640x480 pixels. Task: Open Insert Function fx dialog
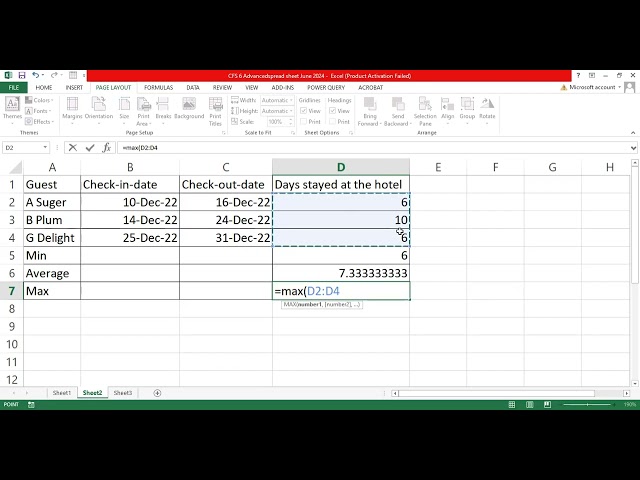tap(107, 147)
